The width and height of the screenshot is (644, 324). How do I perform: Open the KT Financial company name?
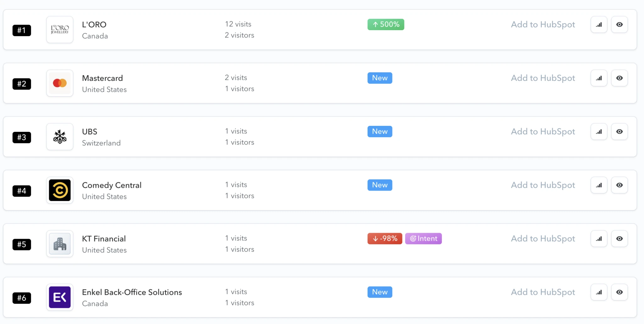pos(104,239)
